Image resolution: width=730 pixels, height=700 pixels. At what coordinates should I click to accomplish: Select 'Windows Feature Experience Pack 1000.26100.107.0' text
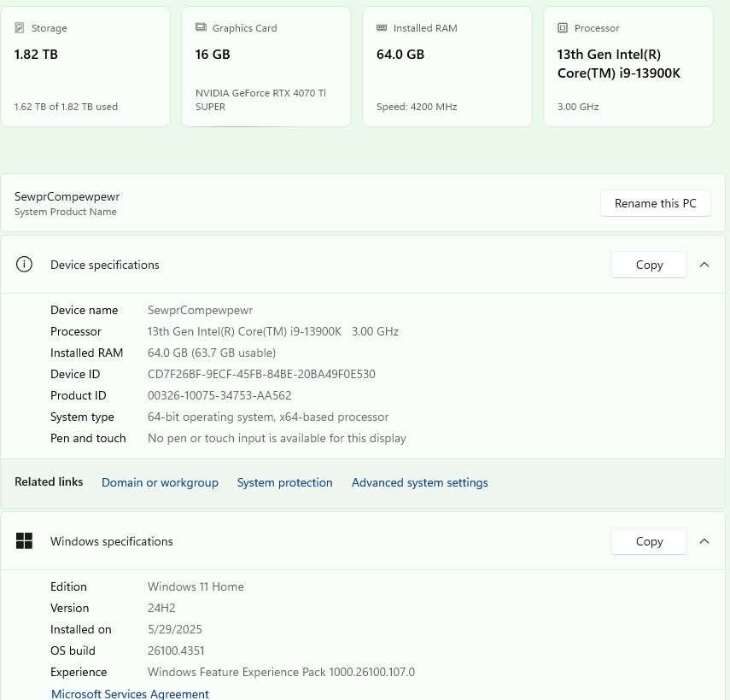[281, 672]
